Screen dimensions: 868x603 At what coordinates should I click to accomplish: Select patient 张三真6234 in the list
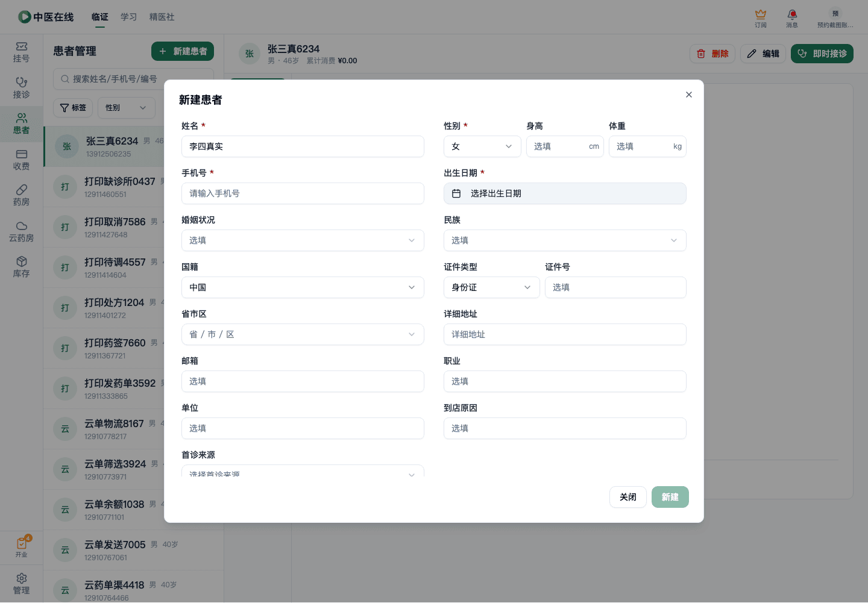point(104,146)
